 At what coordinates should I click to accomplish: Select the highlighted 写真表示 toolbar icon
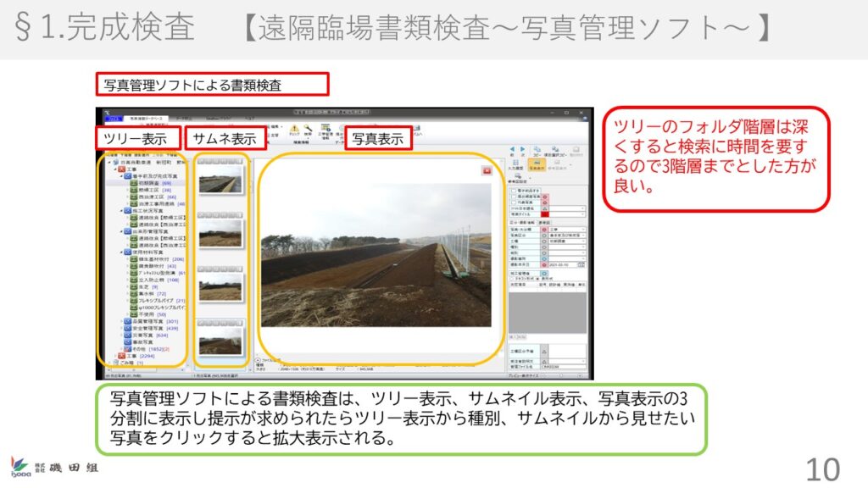(535, 166)
